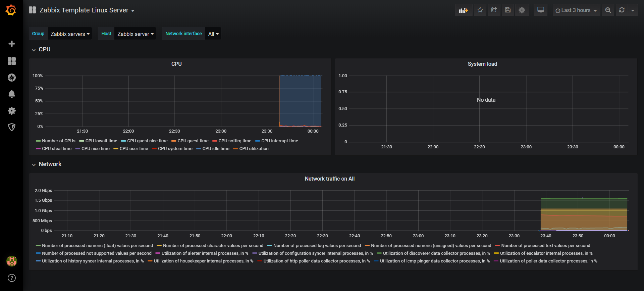Open the Host Zabbix server dropdown
The height and width of the screenshot is (291, 644).
tap(135, 34)
